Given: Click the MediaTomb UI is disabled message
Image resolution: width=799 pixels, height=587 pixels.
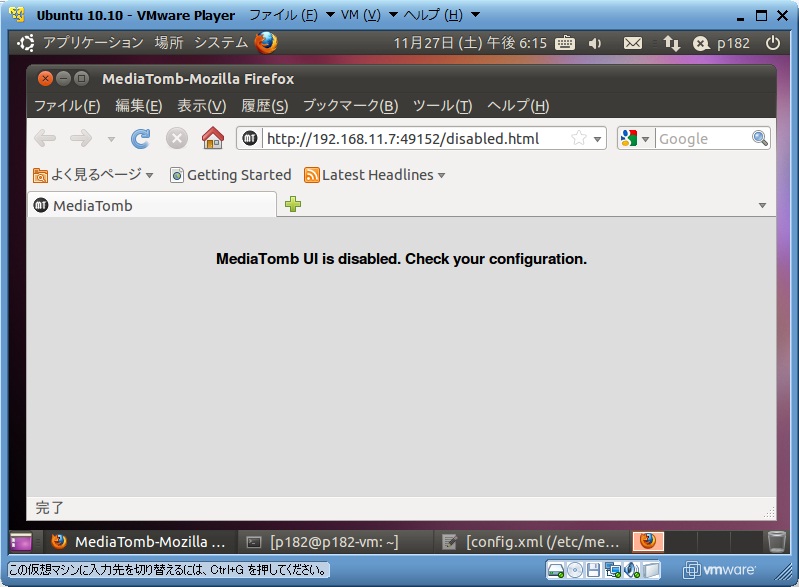Looking at the screenshot, I should [402, 259].
